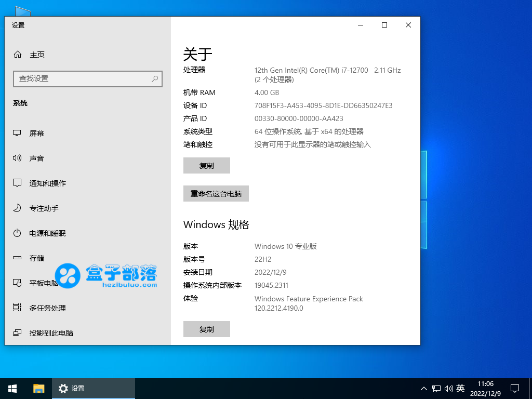Select 多任务处理 in sidebar
This screenshot has width=532, height=399.
[47, 308]
